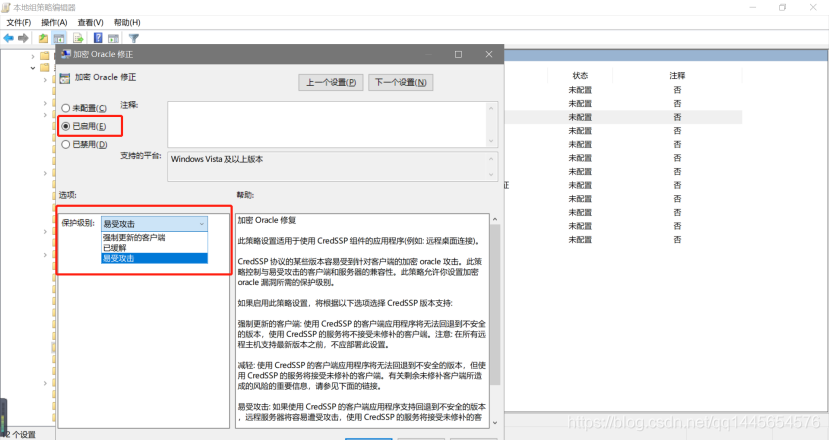Open the 操作(A) menu

pos(55,22)
